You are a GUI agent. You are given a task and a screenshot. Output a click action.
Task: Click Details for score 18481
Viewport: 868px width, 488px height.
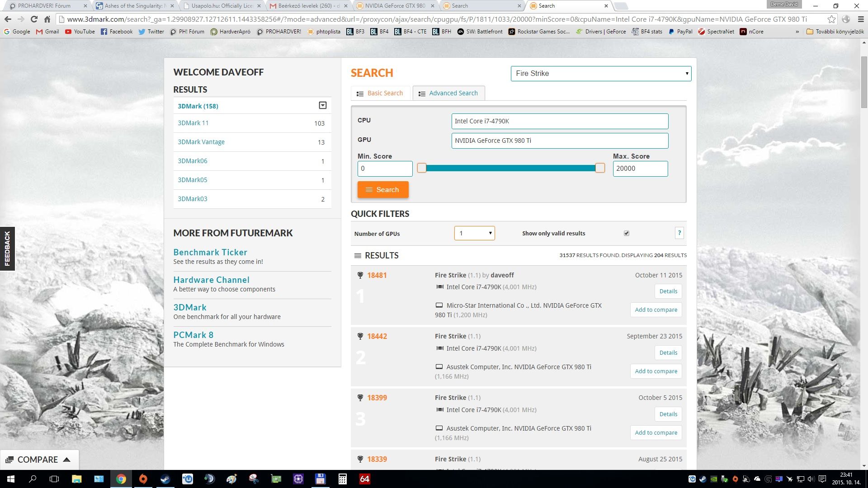click(668, 291)
